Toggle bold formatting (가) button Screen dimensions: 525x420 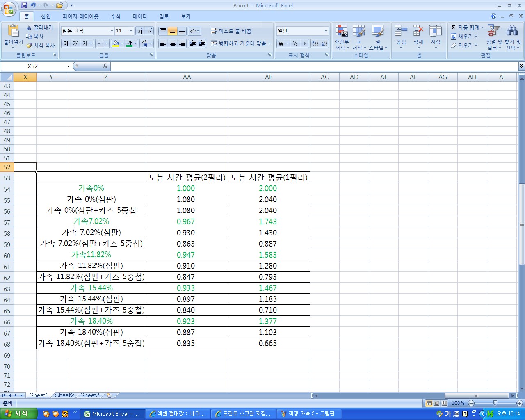(x=66, y=43)
